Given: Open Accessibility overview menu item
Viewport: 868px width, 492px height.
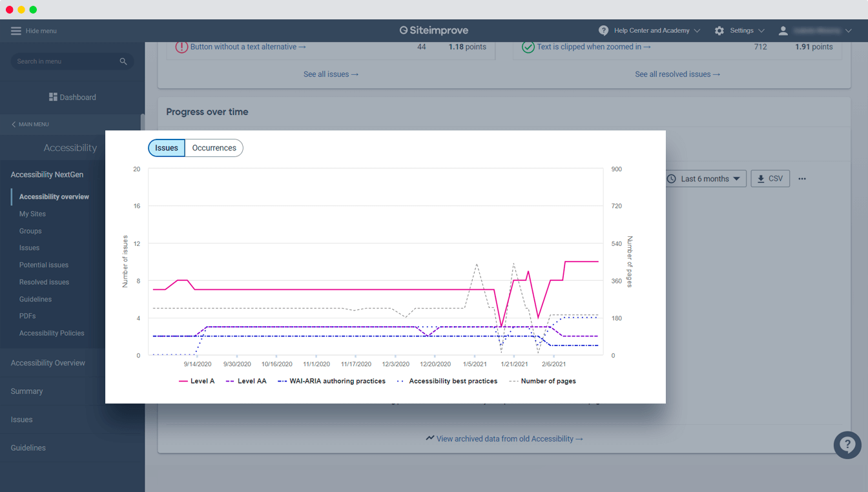Looking at the screenshot, I should point(54,196).
